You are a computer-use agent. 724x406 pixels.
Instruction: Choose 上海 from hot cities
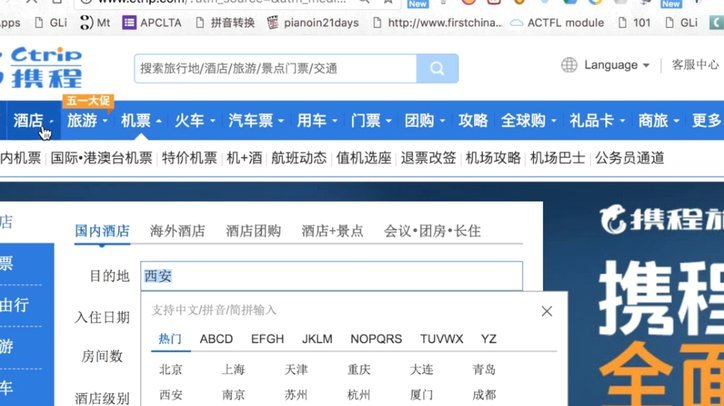click(x=233, y=370)
